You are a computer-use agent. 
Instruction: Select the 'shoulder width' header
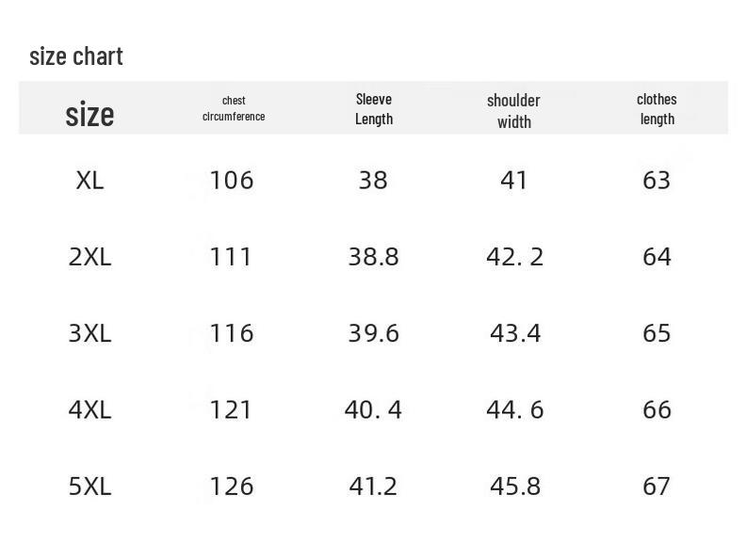[x=513, y=110]
